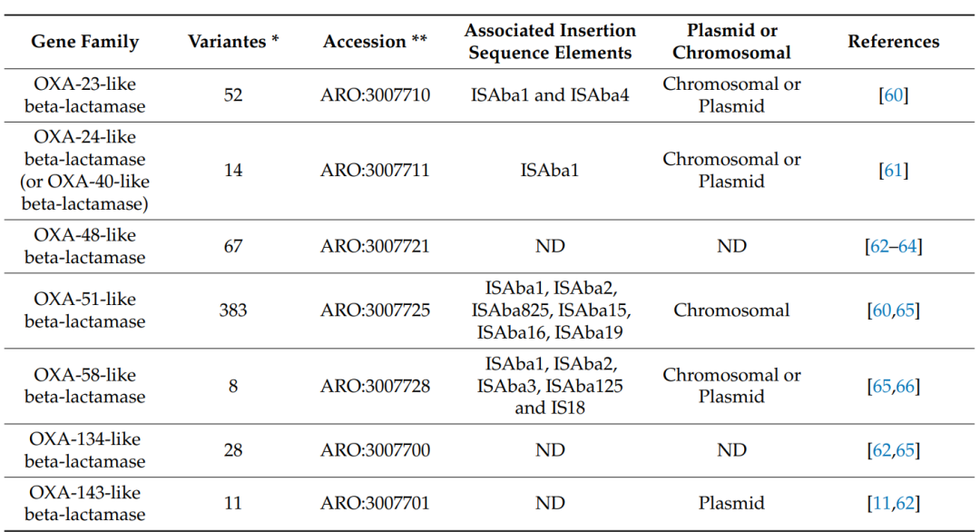Select accession ARO:3007710 cell
Screen dimensions: 980x532
(375, 95)
